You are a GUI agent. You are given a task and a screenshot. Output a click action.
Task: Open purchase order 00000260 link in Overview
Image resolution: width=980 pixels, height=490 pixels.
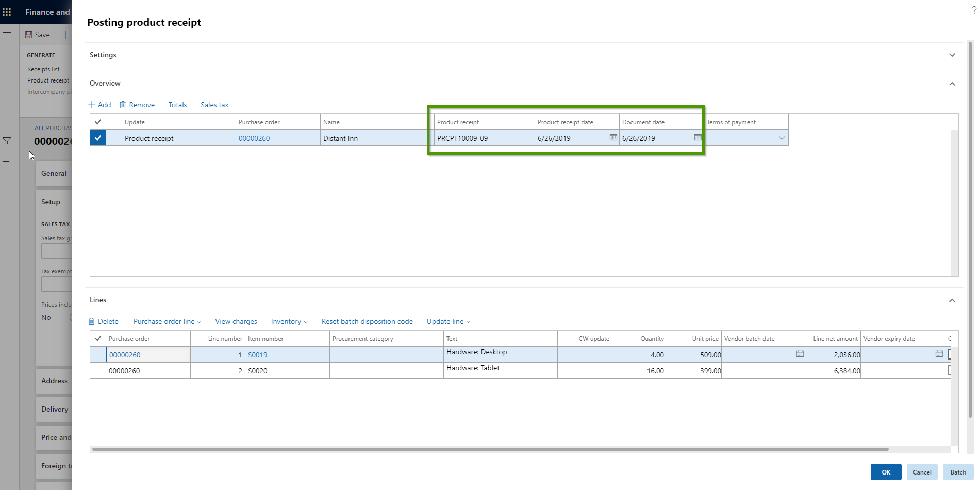click(x=254, y=138)
